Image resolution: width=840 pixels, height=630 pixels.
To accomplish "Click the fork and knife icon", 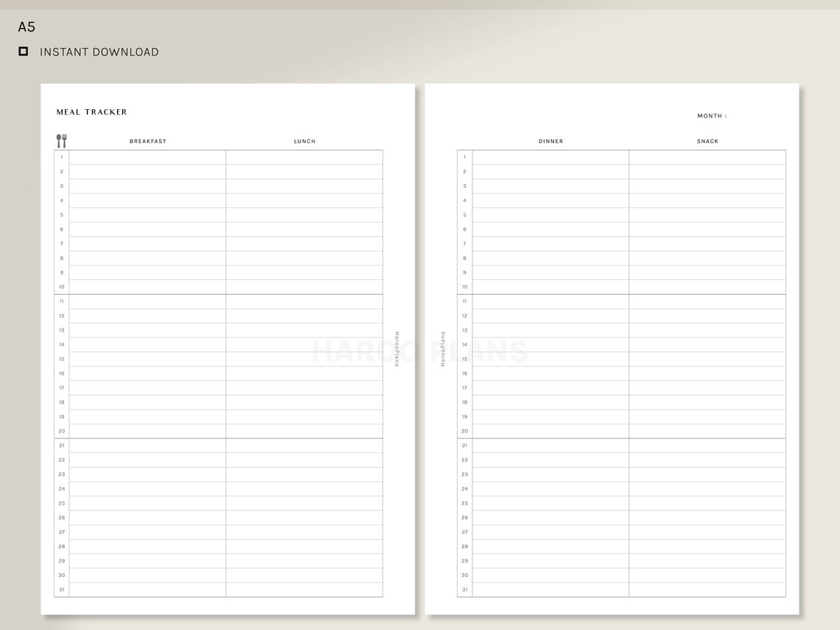I will click(62, 139).
